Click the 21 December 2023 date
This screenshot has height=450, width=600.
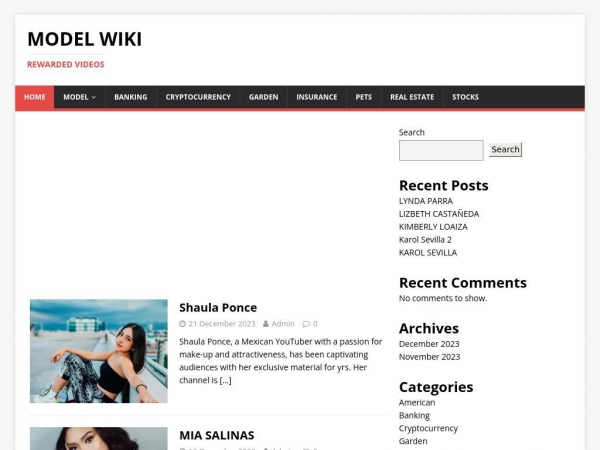pyautogui.click(x=222, y=324)
